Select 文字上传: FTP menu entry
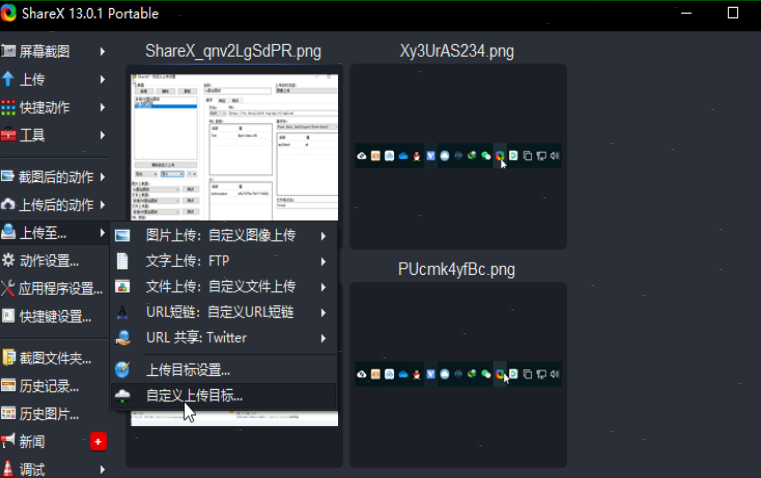 (x=223, y=261)
